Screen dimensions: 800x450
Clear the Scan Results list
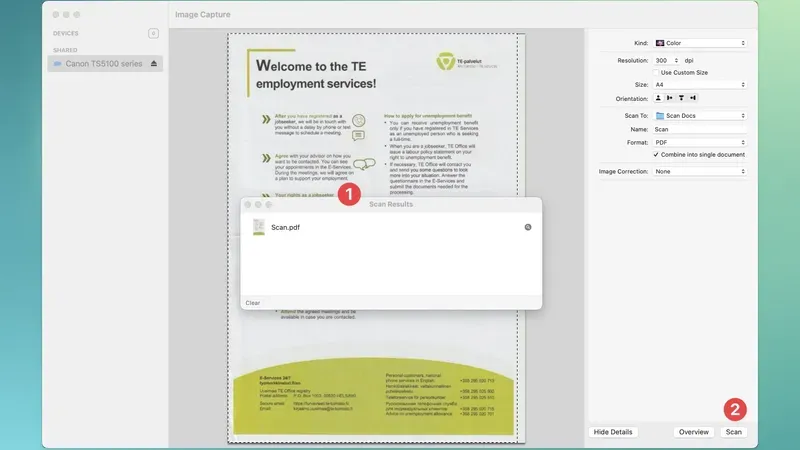pos(253,303)
